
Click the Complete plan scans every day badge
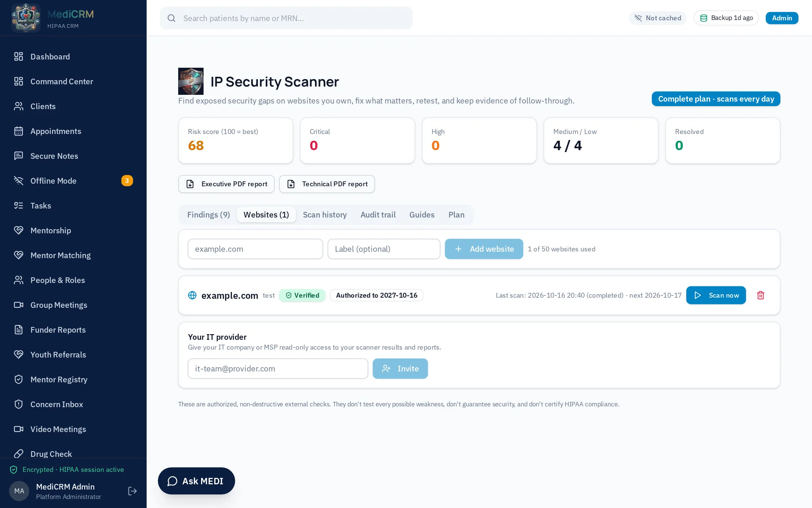pos(716,99)
